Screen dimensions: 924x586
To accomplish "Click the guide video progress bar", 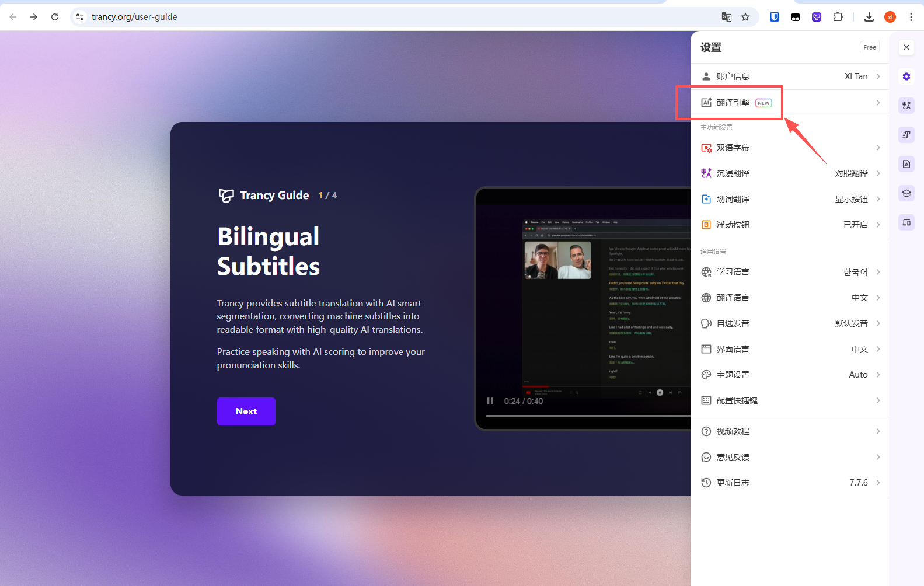I will [x=588, y=416].
